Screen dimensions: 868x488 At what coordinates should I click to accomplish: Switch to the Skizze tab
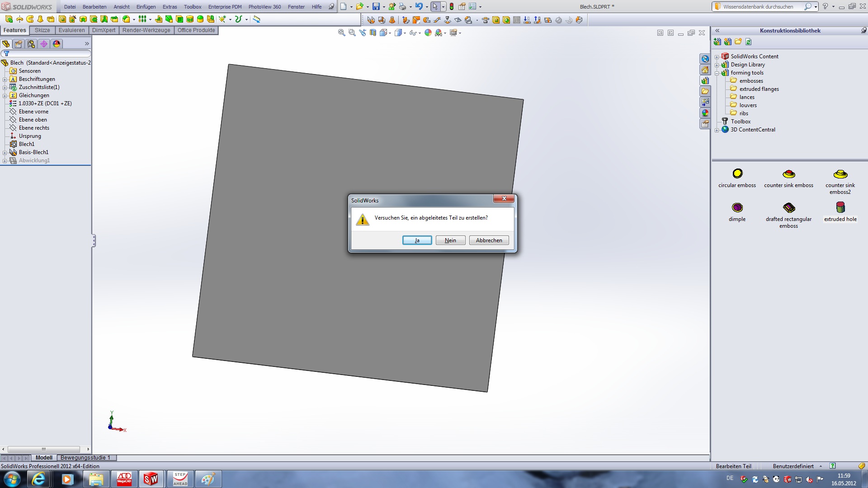tap(42, 30)
